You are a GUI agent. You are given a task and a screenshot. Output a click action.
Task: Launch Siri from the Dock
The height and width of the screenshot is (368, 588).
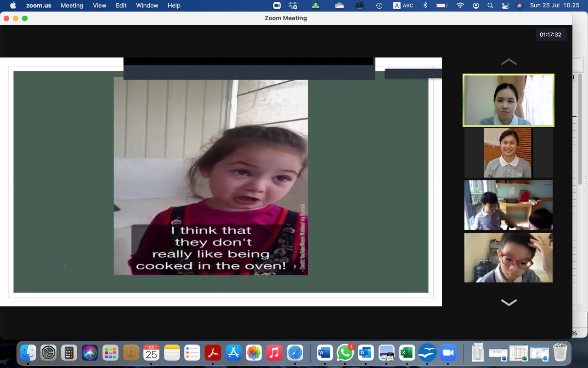click(90, 353)
